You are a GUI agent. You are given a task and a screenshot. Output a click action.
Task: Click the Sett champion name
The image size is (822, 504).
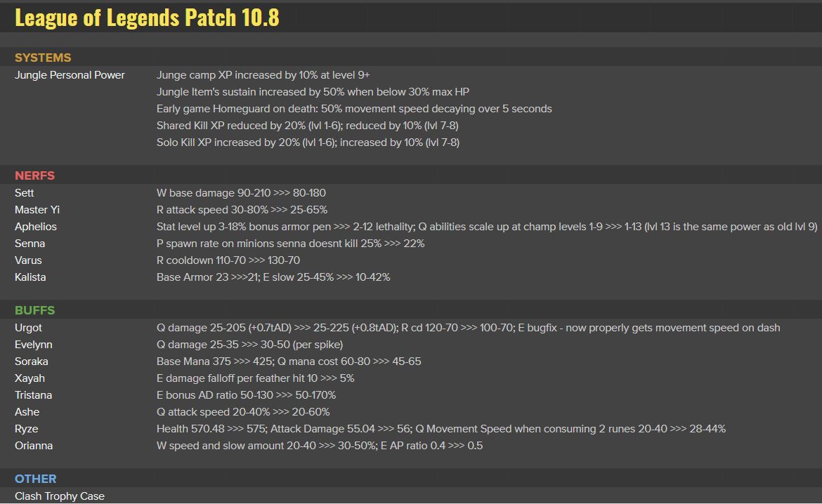(24, 193)
